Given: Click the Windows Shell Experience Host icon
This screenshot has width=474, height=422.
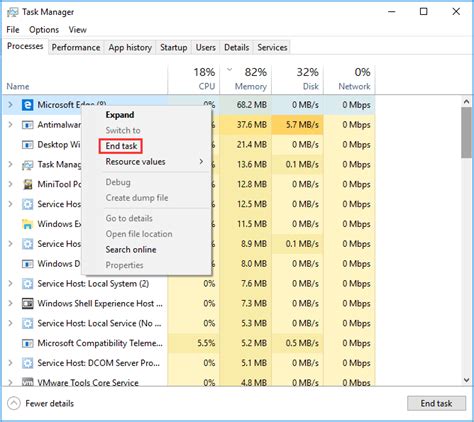Looking at the screenshot, I should point(27,303).
